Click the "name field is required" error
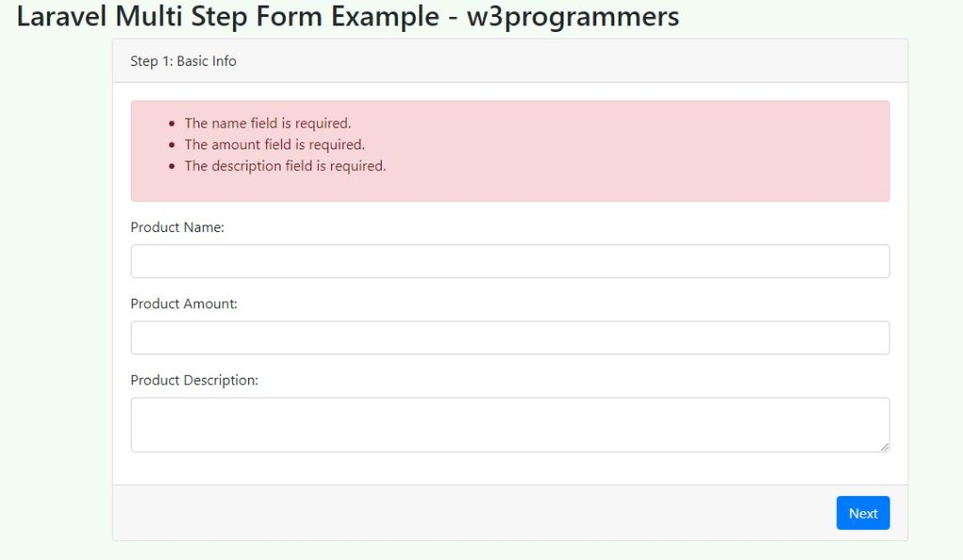963x560 pixels. pyautogui.click(x=268, y=123)
